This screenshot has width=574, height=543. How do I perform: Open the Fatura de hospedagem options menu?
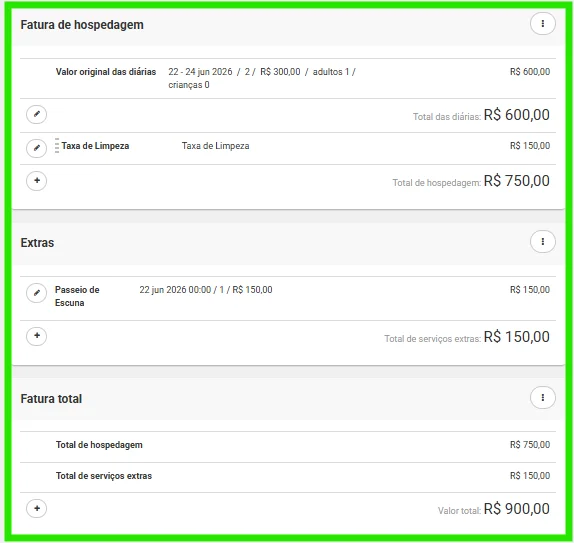pyautogui.click(x=543, y=24)
